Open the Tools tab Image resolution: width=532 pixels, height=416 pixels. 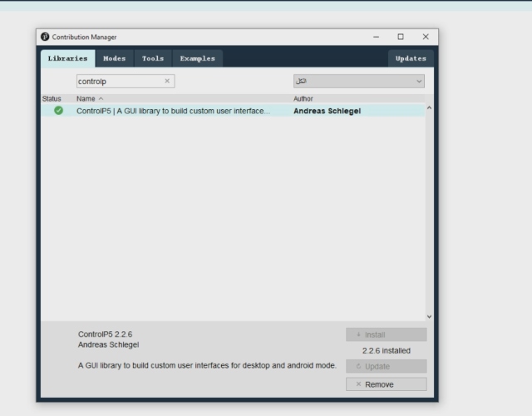tap(153, 58)
